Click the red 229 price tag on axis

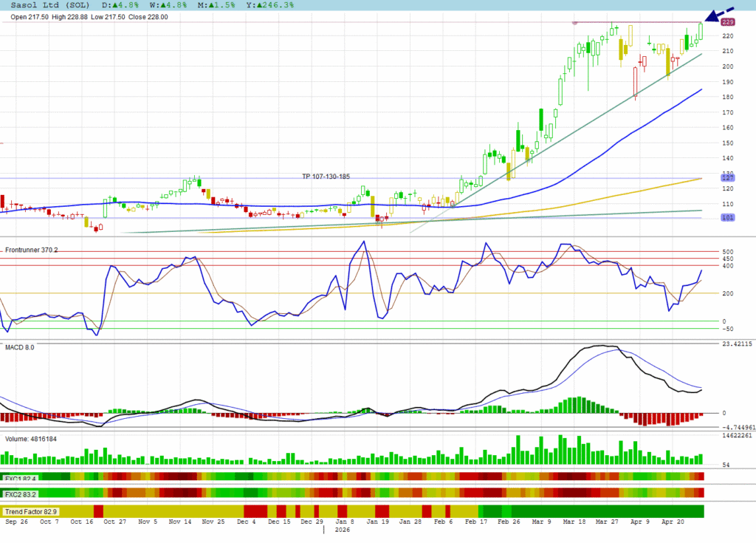727,23
